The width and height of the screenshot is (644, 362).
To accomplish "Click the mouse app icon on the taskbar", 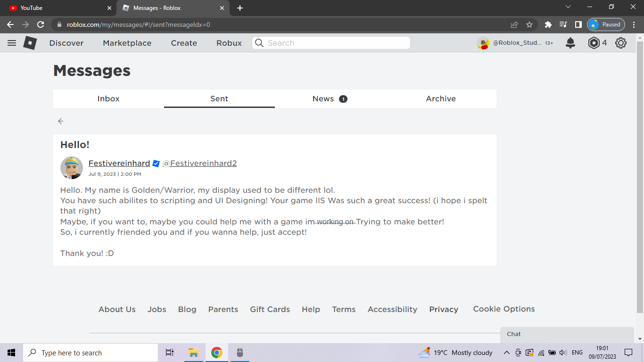I will point(239,353).
